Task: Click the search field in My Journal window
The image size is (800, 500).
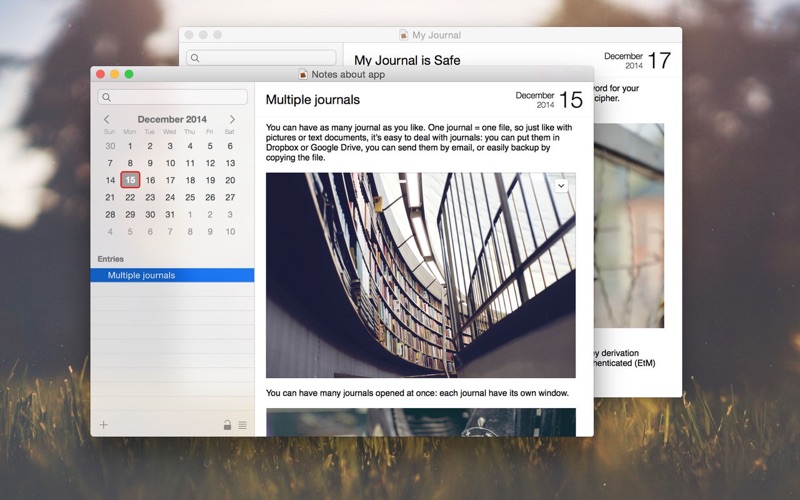Action: tap(261, 58)
